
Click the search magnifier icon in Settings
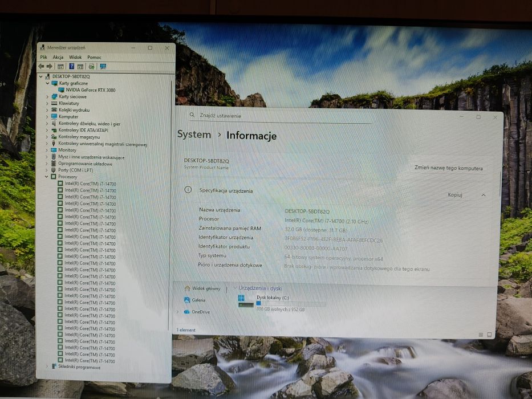[x=192, y=115]
